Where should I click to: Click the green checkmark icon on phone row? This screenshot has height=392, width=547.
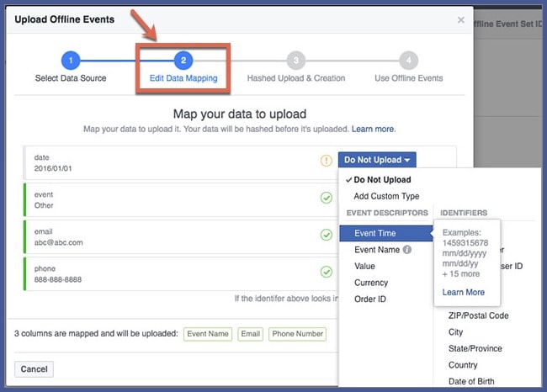point(327,272)
